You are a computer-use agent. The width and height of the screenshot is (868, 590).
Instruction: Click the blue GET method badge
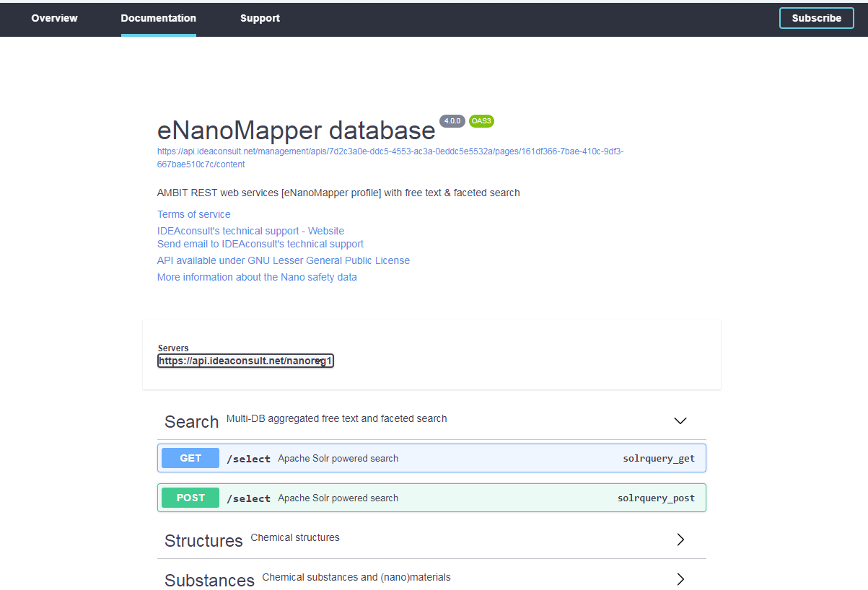pos(190,458)
